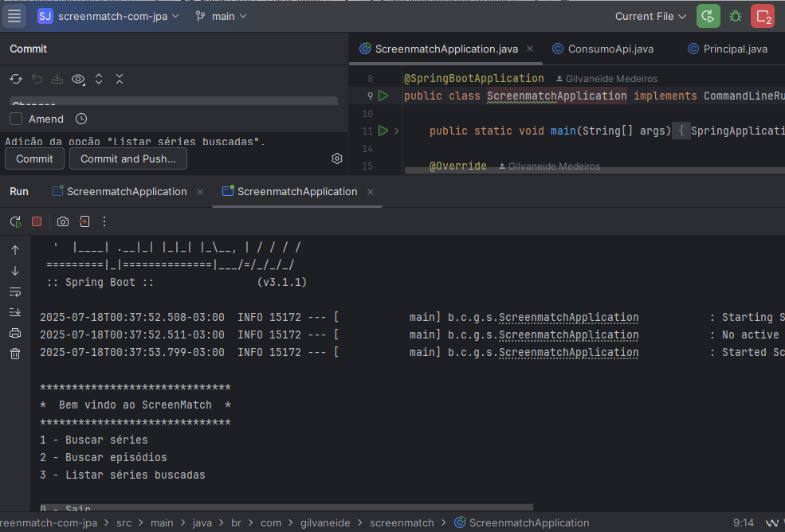Close the ScreenmatchApplication.java editor tab
This screenshot has width=785, height=532.
point(530,49)
